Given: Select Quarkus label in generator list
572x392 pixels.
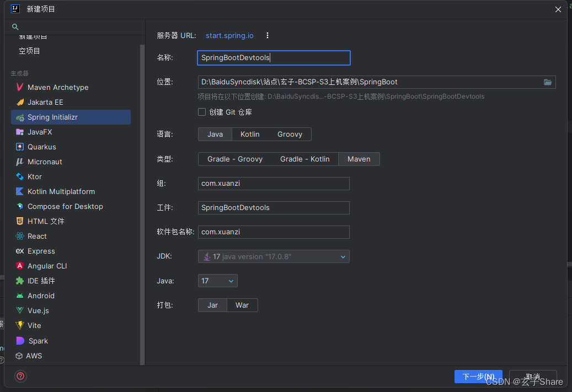Looking at the screenshot, I should coord(42,147).
